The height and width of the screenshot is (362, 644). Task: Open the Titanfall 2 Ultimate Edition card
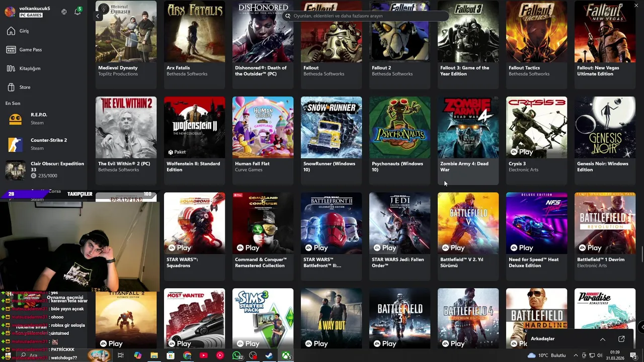tap(126, 318)
